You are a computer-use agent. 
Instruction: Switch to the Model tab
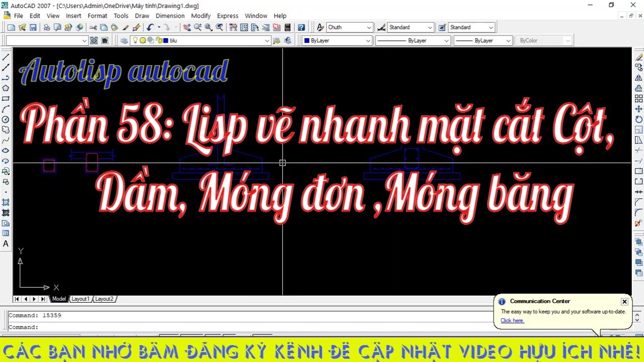tap(59, 299)
